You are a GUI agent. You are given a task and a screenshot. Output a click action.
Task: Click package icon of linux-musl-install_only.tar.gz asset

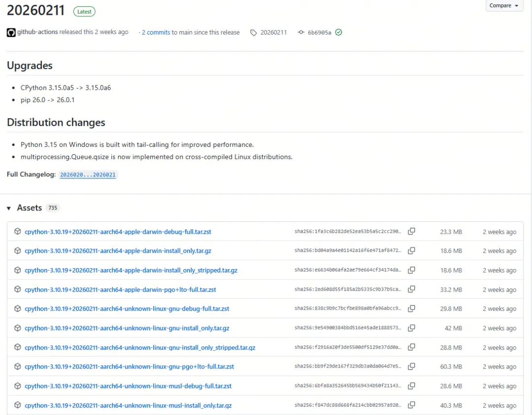click(18, 405)
